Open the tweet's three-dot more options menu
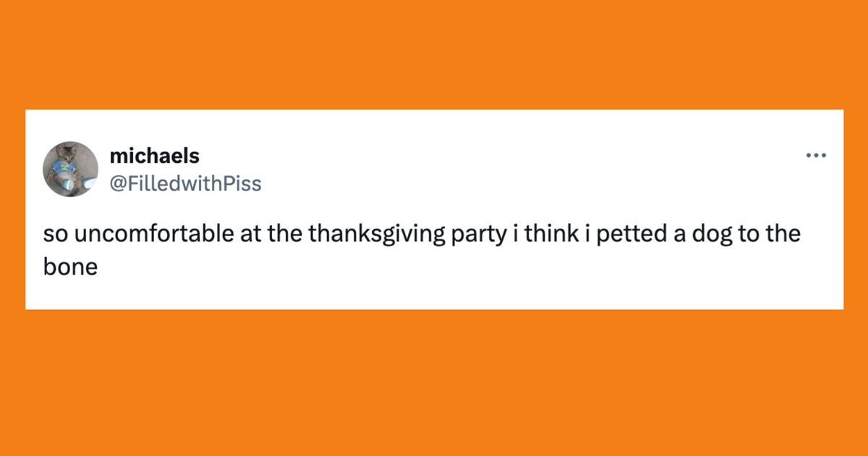Screen dimensions: 868x456 816,154
